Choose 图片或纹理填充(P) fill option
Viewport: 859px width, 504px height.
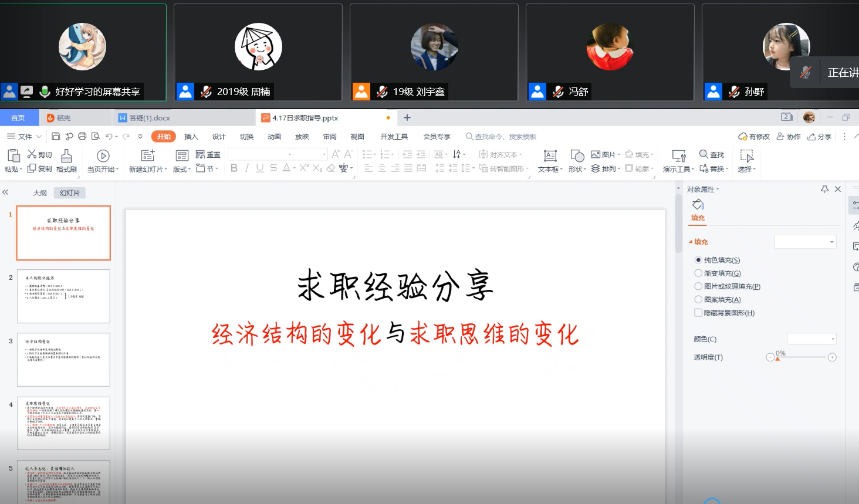pos(698,286)
